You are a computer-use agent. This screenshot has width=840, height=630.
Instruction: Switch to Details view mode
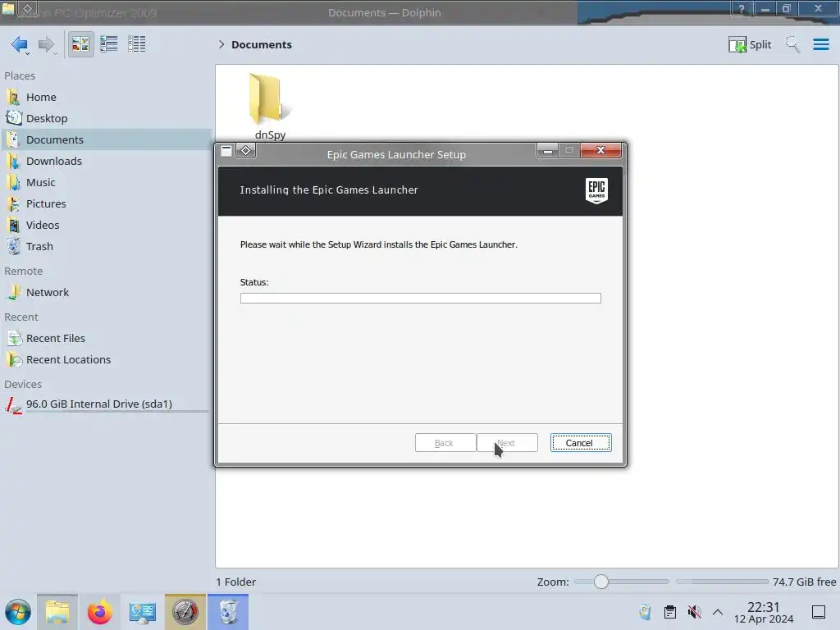[137, 44]
